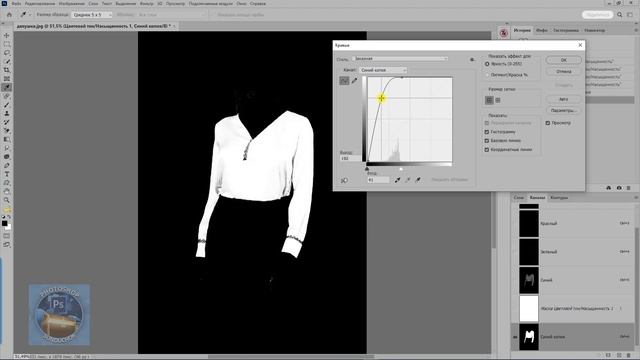Open the Канал channel dropdown in Curves
This screenshot has height=360, width=640.
point(383,70)
